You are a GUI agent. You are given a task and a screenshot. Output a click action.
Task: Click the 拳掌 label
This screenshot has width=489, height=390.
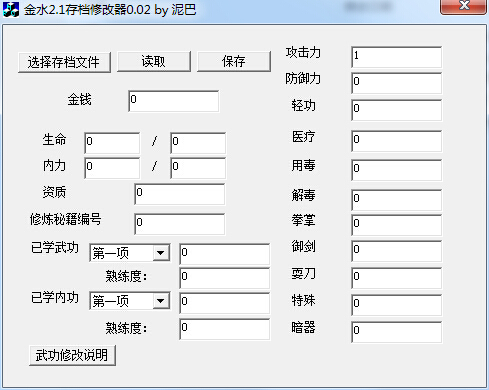303,220
